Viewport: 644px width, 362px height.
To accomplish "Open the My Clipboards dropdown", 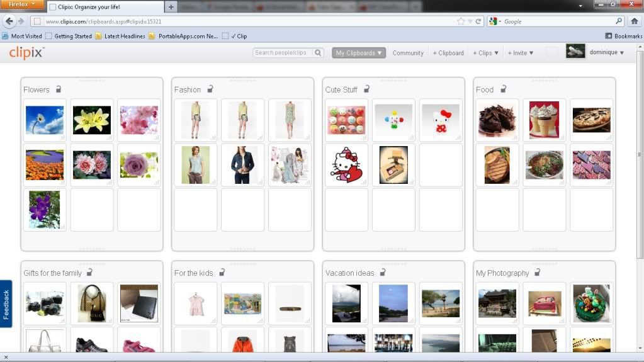I will [359, 53].
